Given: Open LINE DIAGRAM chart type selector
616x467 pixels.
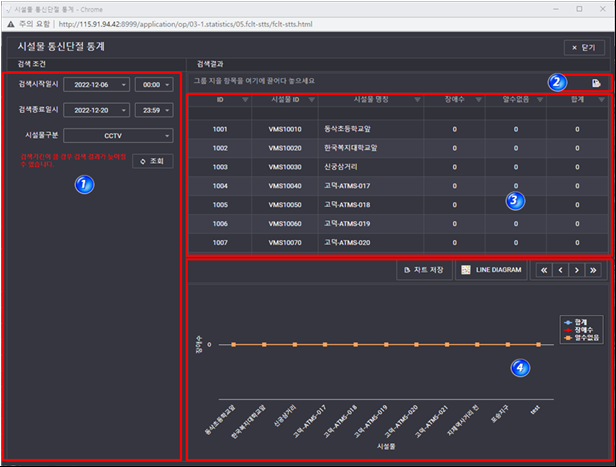Looking at the screenshot, I should click(492, 270).
